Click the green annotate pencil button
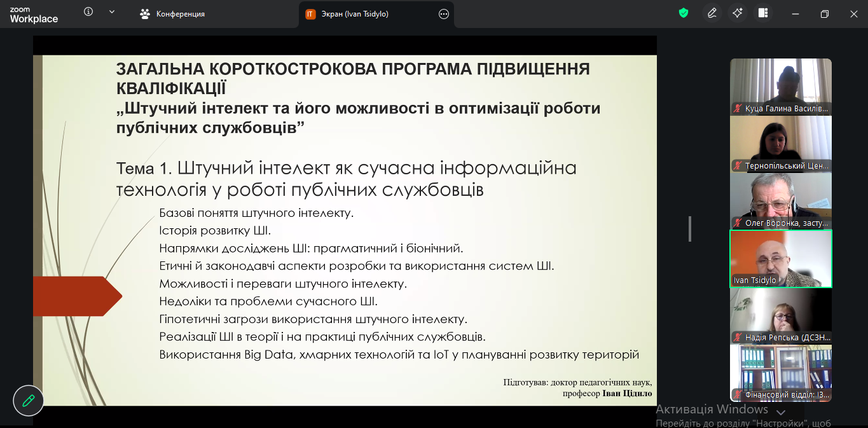The width and height of the screenshot is (868, 428). (x=29, y=401)
